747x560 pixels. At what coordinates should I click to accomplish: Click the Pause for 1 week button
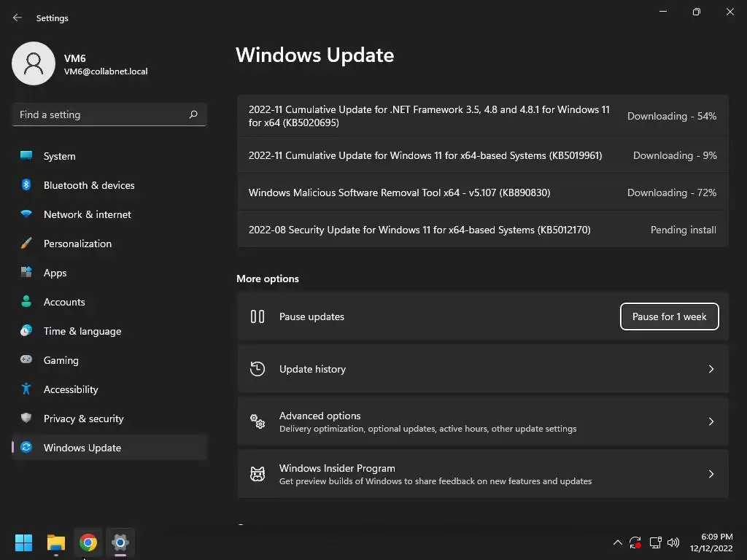(670, 316)
